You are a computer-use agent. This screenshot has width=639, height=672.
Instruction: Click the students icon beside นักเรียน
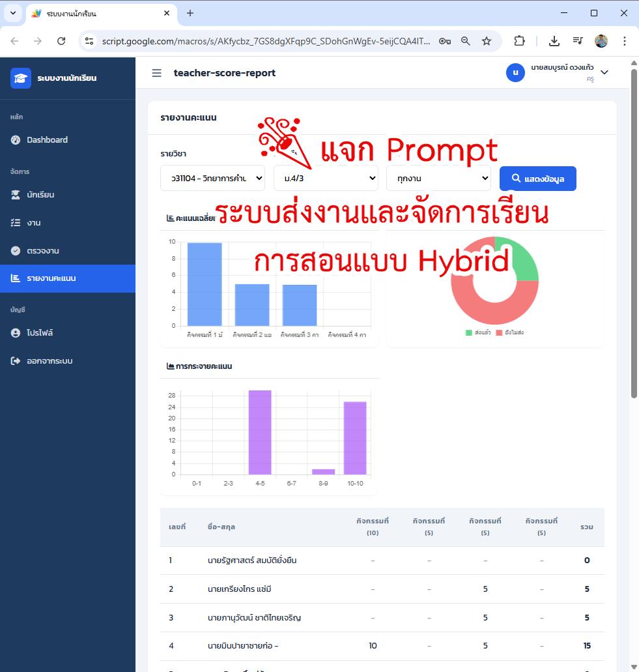[16, 195]
